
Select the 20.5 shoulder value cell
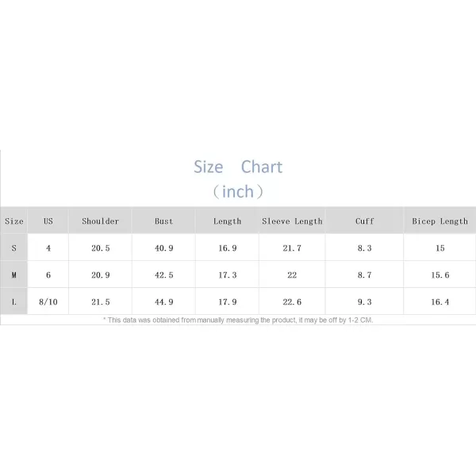tap(101, 248)
